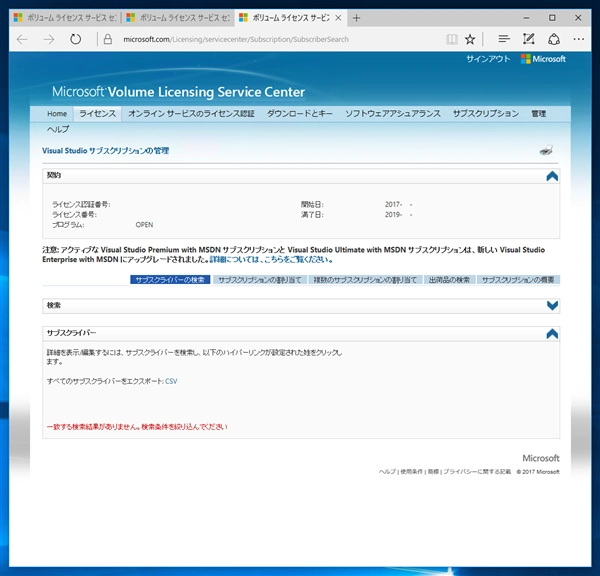Close the active third browser tab

pos(338,18)
